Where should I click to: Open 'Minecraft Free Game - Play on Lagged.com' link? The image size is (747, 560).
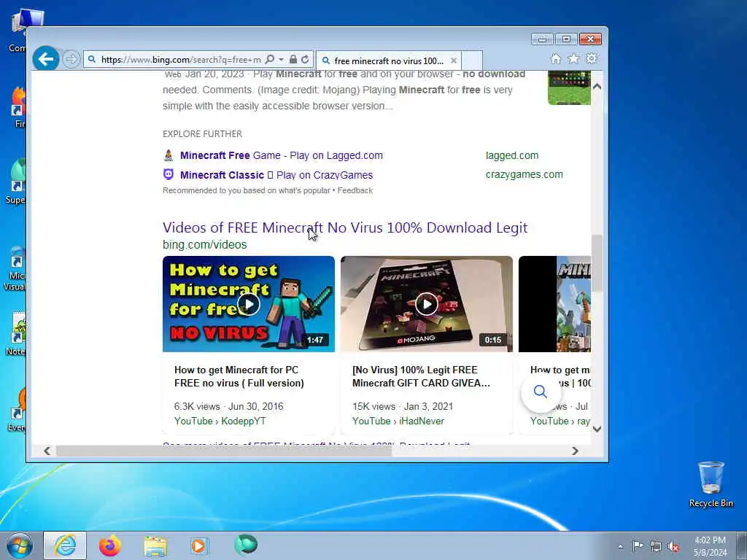[281, 155]
